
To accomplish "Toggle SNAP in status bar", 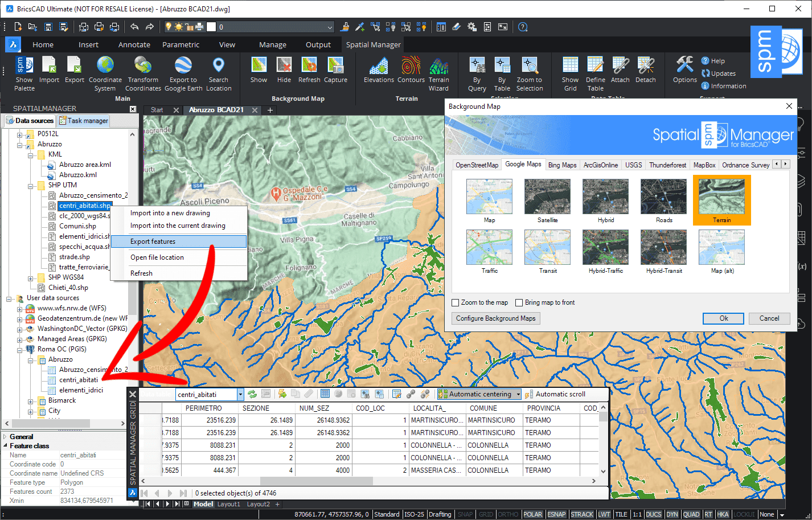I will [x=465, y=514].
